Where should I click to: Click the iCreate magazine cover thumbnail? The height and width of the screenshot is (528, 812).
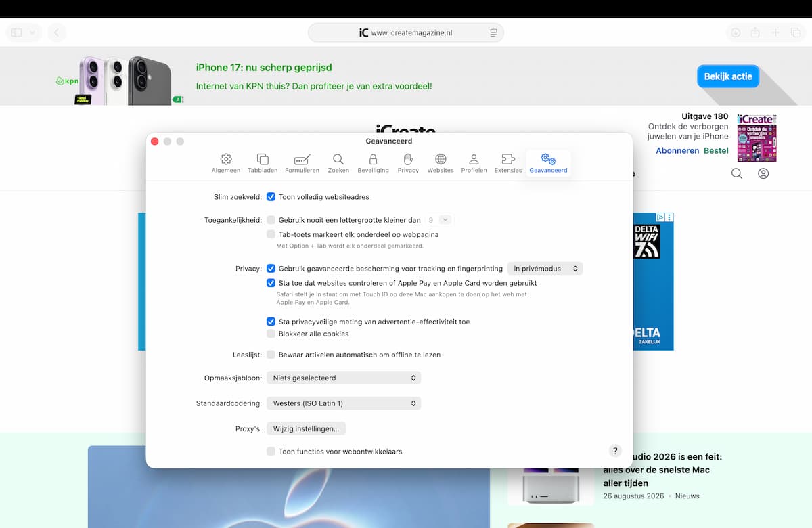pyautogui.click(x=757, y=138)
